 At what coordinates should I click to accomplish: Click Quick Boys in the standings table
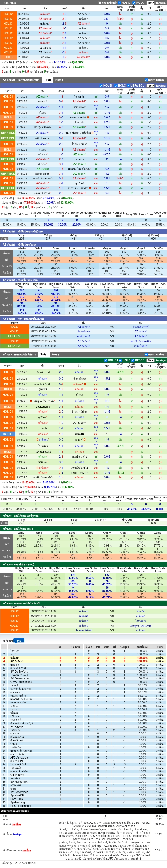coord(17,775)
